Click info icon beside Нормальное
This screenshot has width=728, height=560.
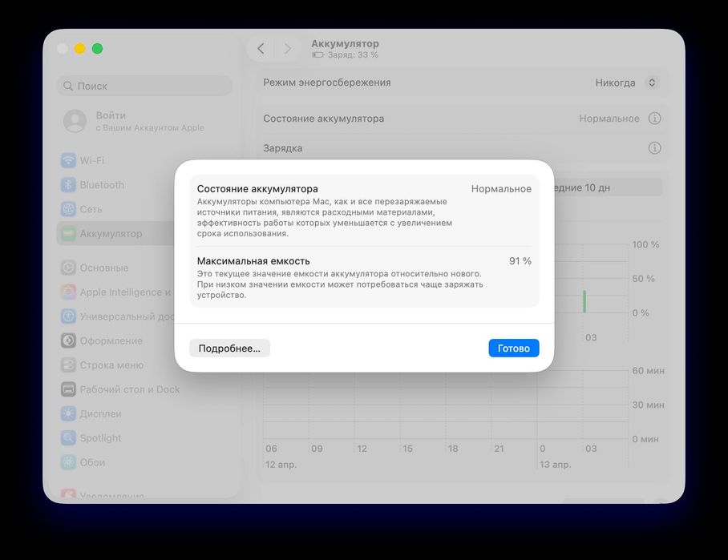(x=655, y=119)
